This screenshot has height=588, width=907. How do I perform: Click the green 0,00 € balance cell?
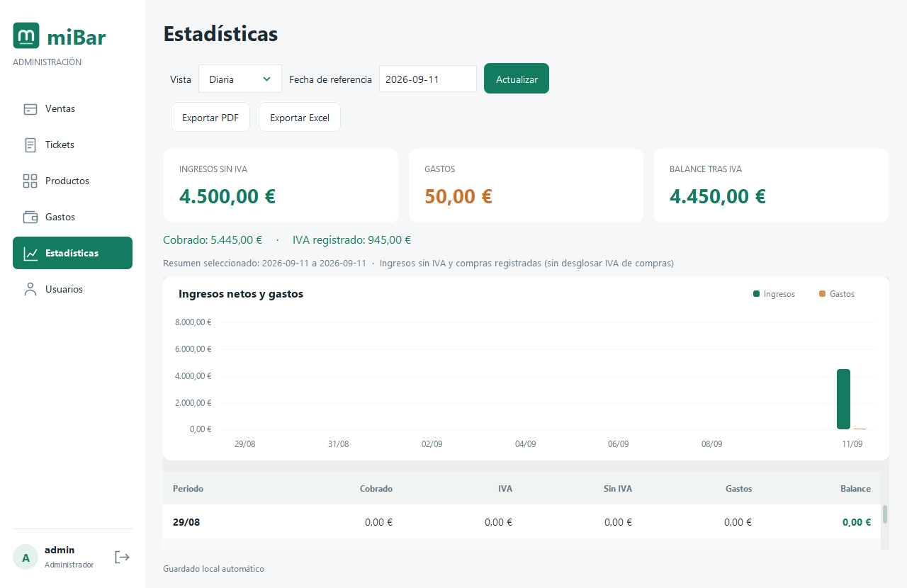[857, 522]
